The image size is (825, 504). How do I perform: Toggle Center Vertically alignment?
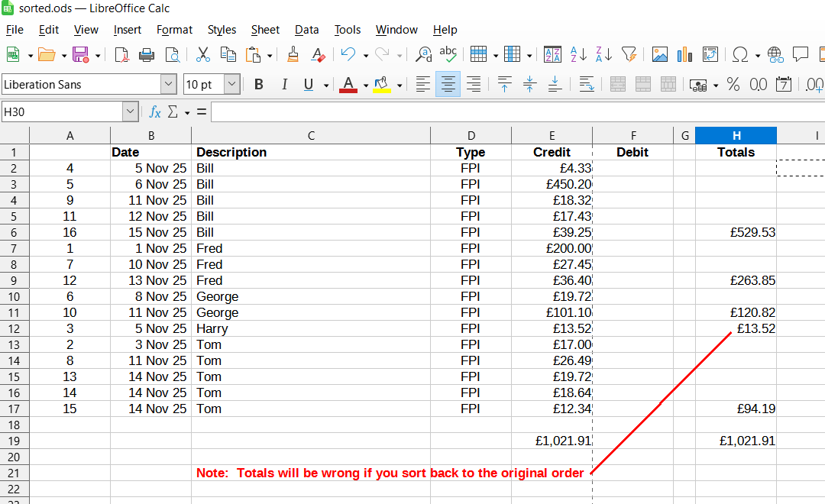529,84
